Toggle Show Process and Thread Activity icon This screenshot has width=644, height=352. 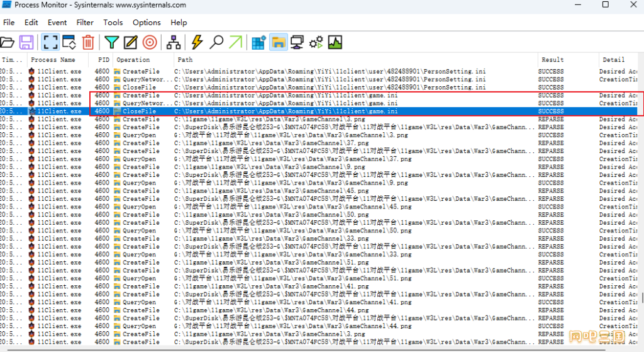click(316, 42)
